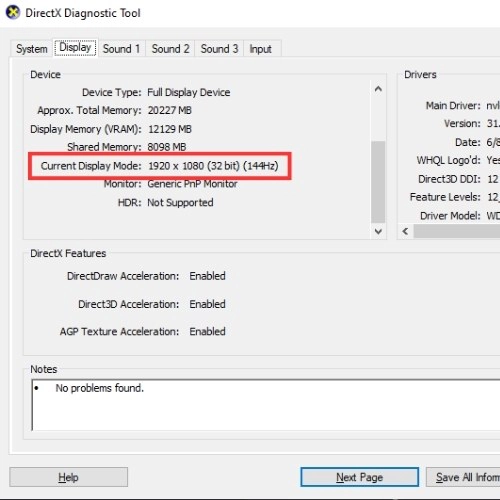The height and width of the screenshot is (500, 500).
Task: Click the 'Feature Levels:' label
Action: 445,197
